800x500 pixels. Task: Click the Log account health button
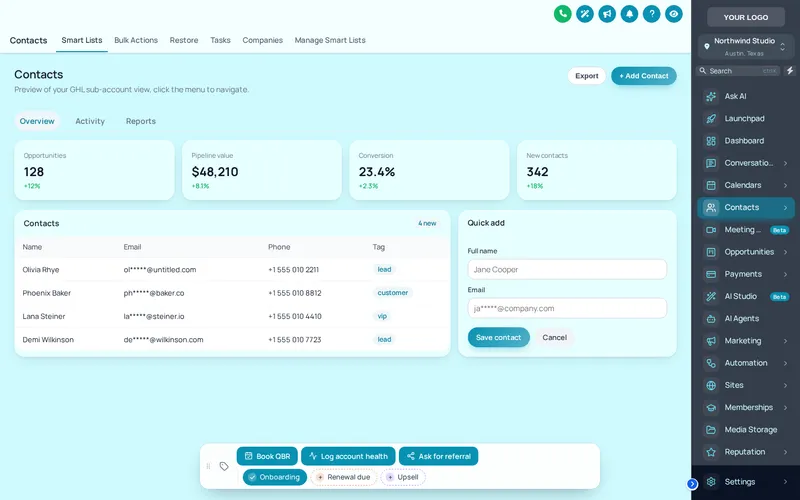coord(348,456)
